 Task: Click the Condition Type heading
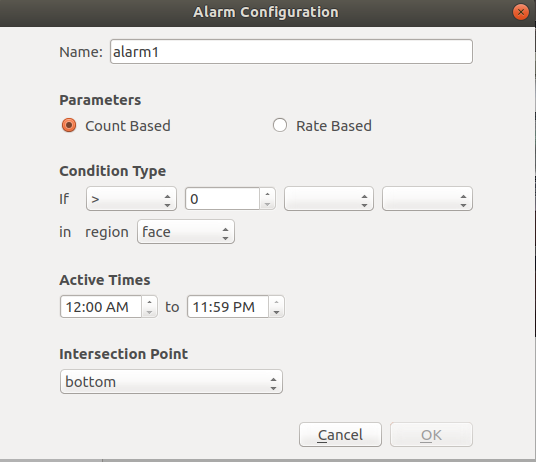(112, 171)
